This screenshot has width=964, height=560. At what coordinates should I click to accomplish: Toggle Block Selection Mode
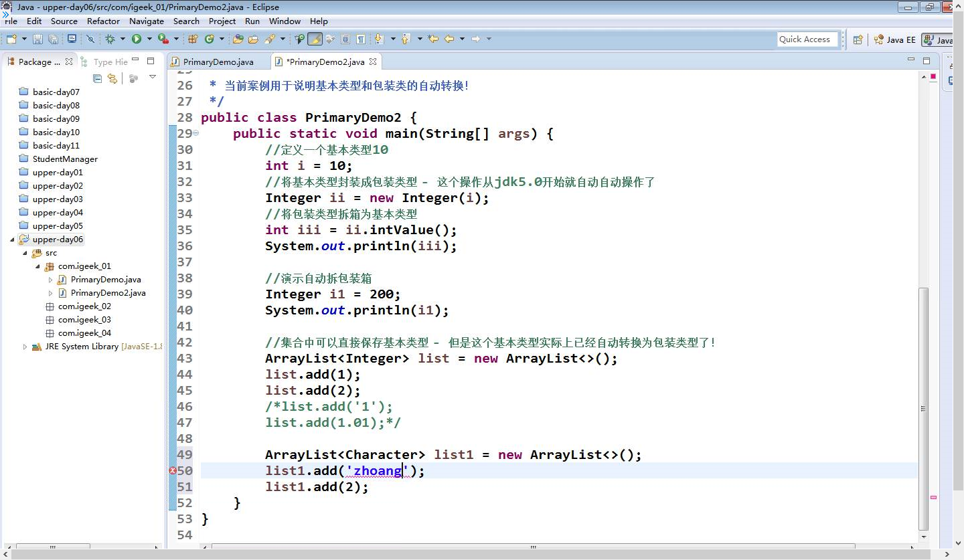click(x=345, y=39)
